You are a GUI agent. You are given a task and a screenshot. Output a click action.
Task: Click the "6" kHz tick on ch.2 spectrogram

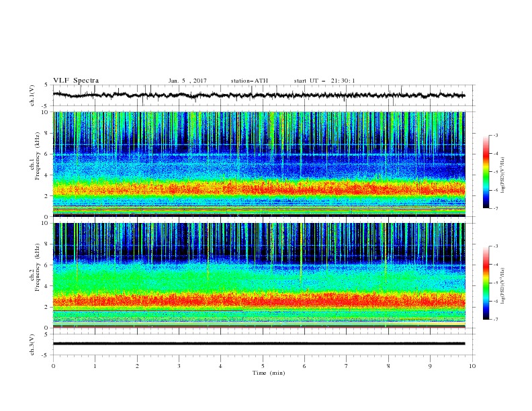(48, 265)
